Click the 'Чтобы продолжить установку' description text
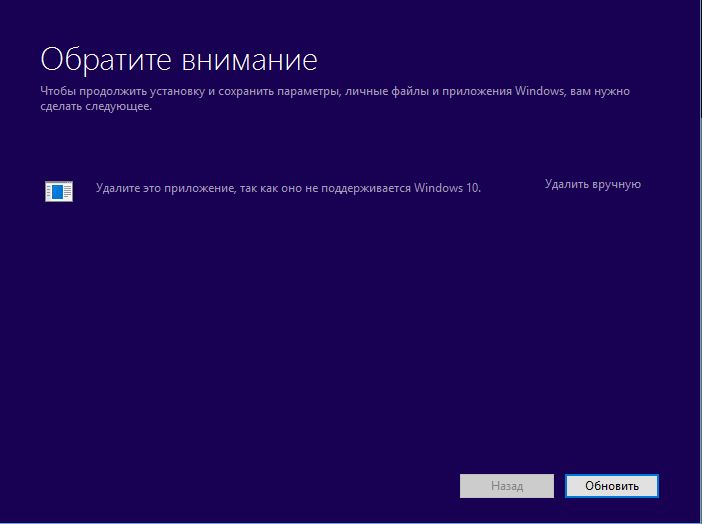 pyautogui.click(x=335, y=99)
